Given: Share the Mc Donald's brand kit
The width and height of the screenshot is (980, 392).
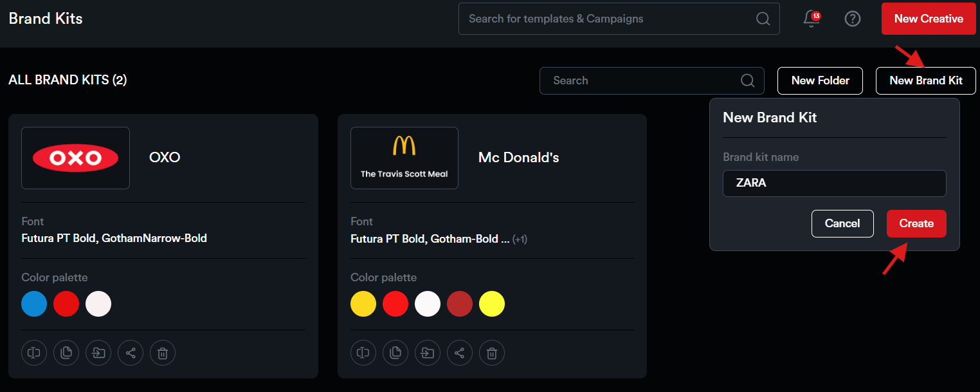Looking at the screenshot, I should click(x=460, y=353).
